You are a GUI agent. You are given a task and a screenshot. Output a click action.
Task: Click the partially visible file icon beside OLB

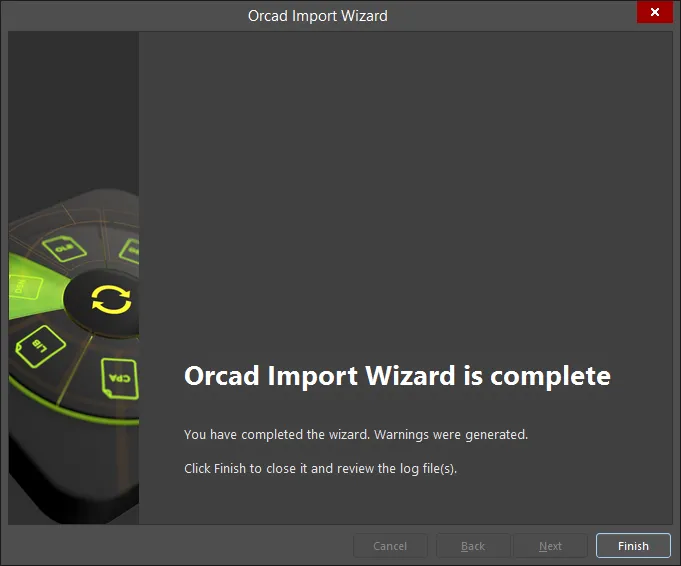[x=130, y=251]
